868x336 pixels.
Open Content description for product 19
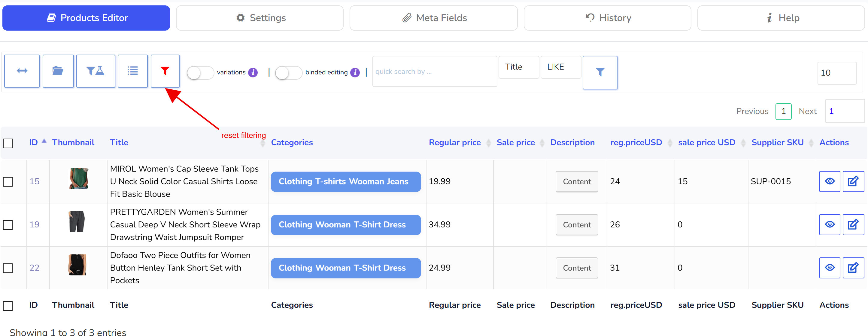coord(577,225)
